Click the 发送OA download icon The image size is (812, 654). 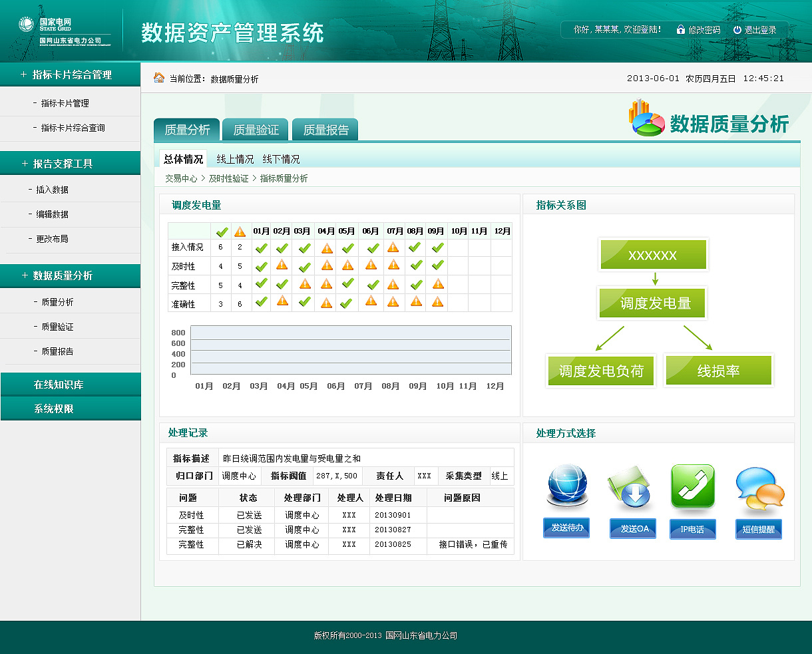click(x=629, y=486)
